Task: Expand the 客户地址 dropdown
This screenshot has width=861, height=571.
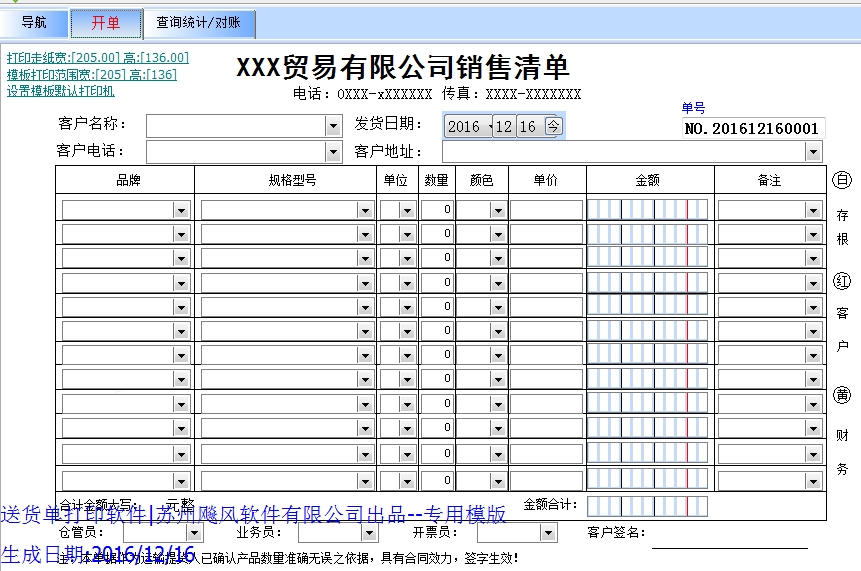Action: point(813,152)
